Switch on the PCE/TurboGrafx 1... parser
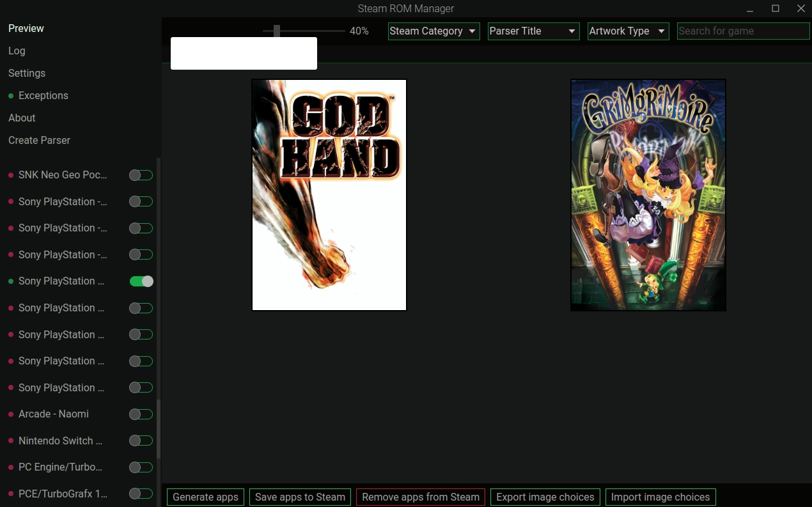This screenshot has width=812, height=507. coord(141,494)
